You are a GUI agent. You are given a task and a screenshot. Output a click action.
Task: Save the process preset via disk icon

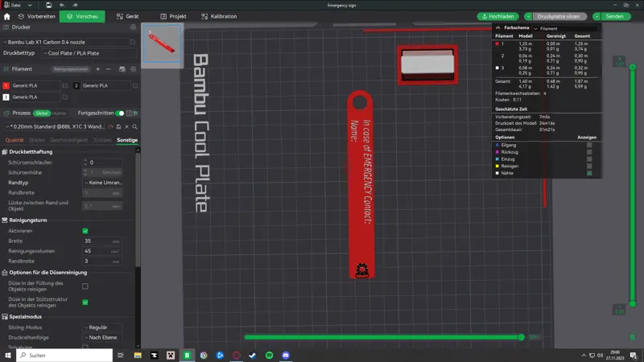coord(118,127)
